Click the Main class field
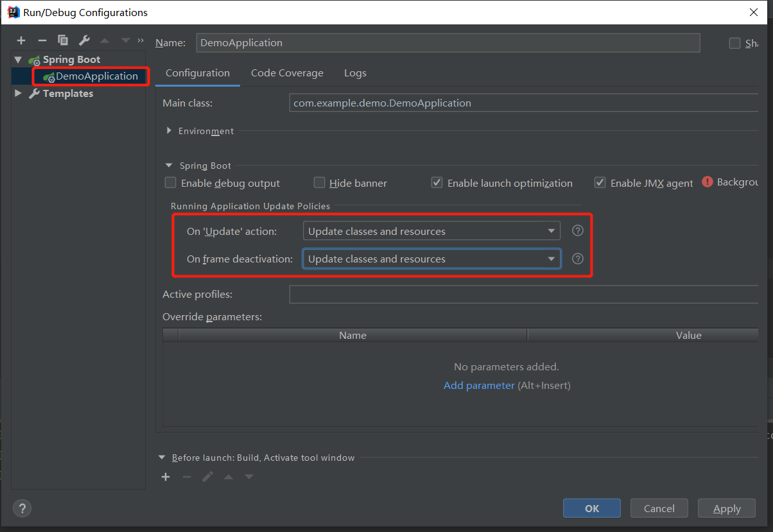The height and width of the screenshot is (532, 773). point(524,103)
